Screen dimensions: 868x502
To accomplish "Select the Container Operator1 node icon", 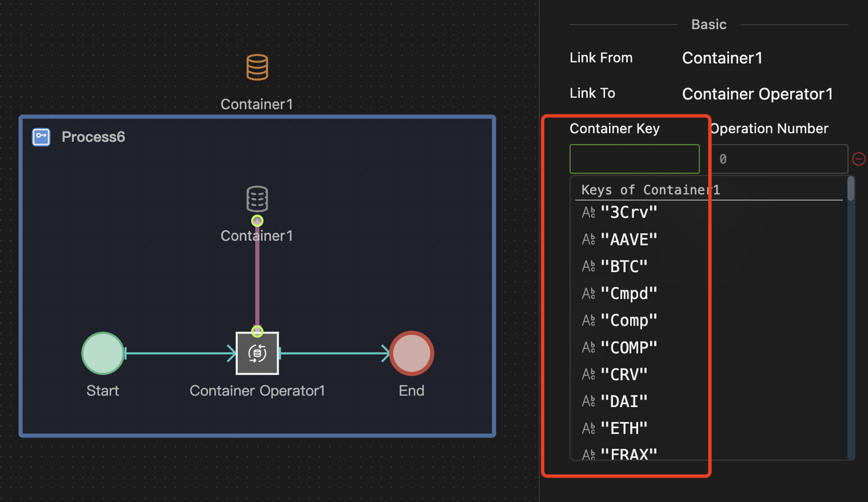I will pos(257,353).
